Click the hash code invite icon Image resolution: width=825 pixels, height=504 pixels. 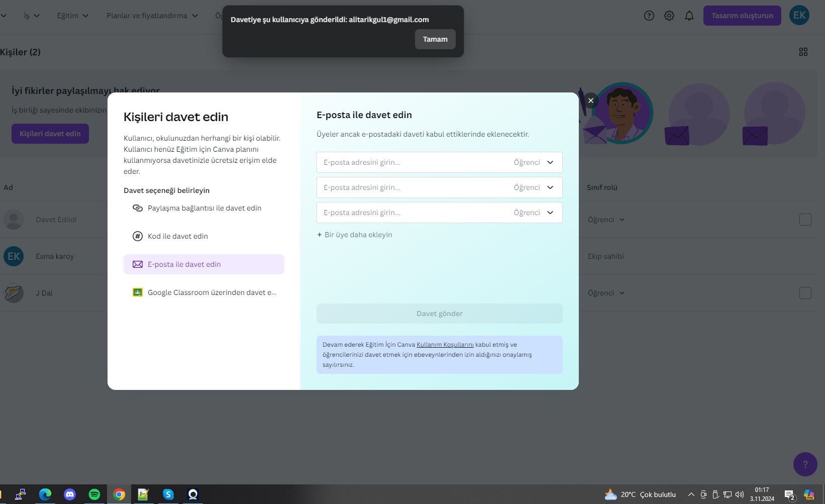pyautogui.click(x=137, y=236)
